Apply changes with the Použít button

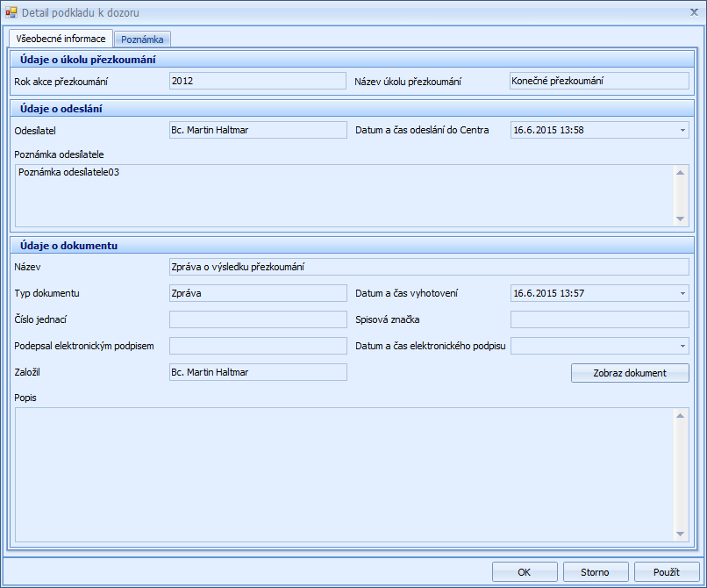[x=667, y=571]
